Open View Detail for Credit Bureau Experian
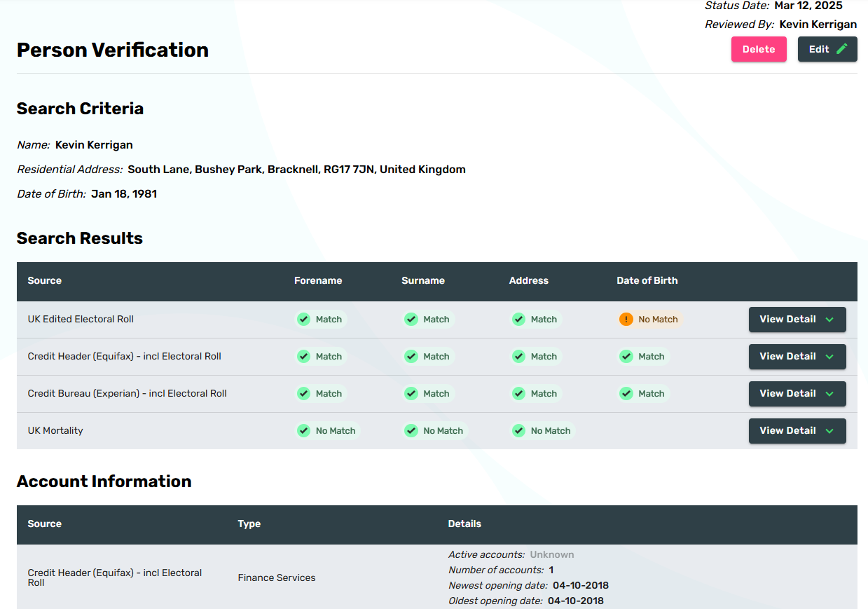868x609 pixels. pyautogui.click(x=797, y=394)
